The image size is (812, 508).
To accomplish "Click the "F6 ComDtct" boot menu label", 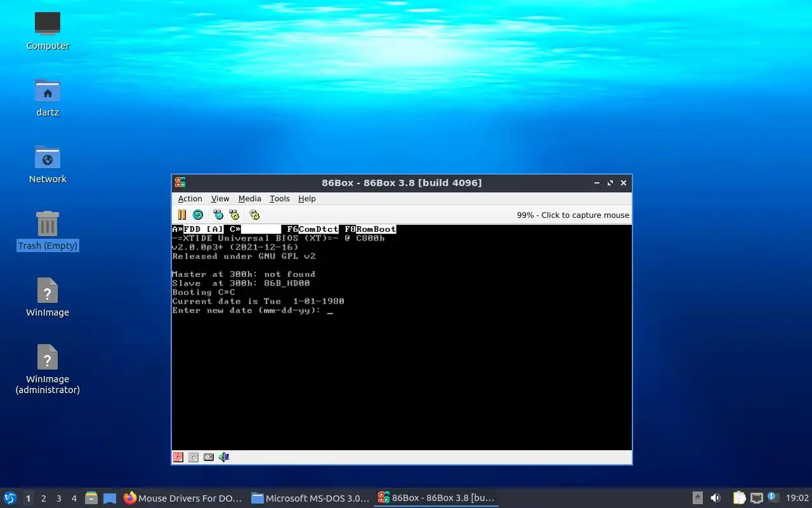I will click(313, 229).
